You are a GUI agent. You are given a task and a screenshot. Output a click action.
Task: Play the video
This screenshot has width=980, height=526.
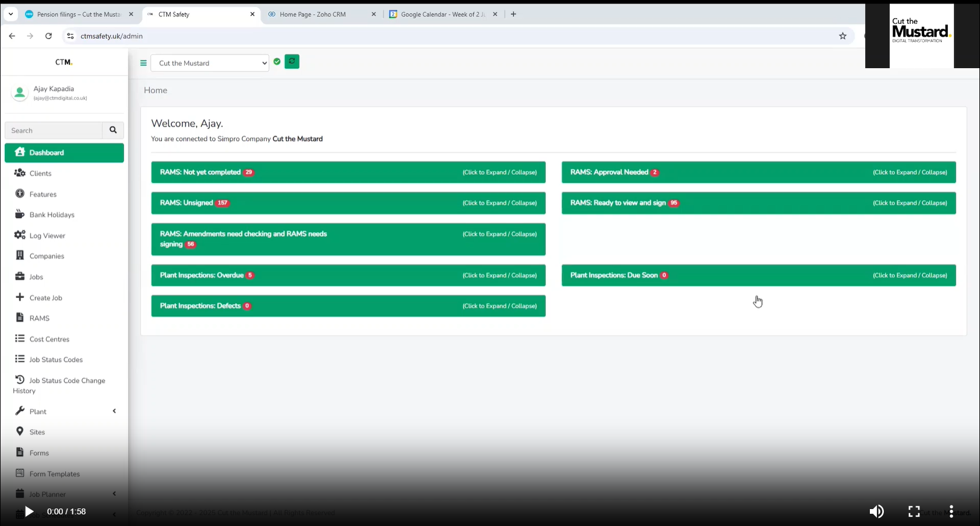(x=29, y=511)
